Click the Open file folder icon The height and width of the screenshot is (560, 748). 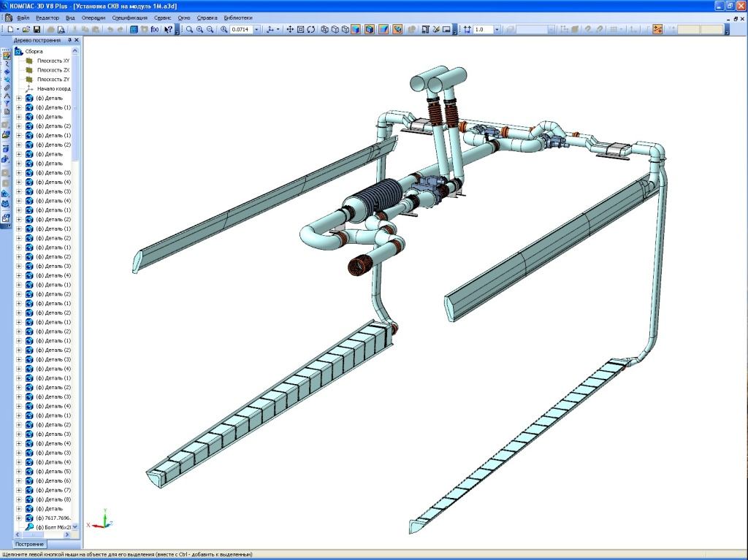26,30
